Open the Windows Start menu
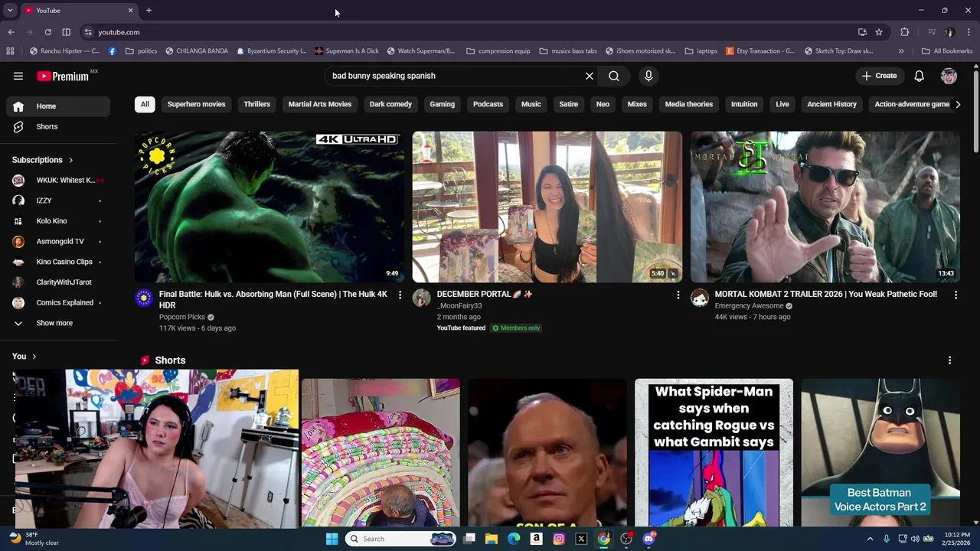 (x=332, y=539)
